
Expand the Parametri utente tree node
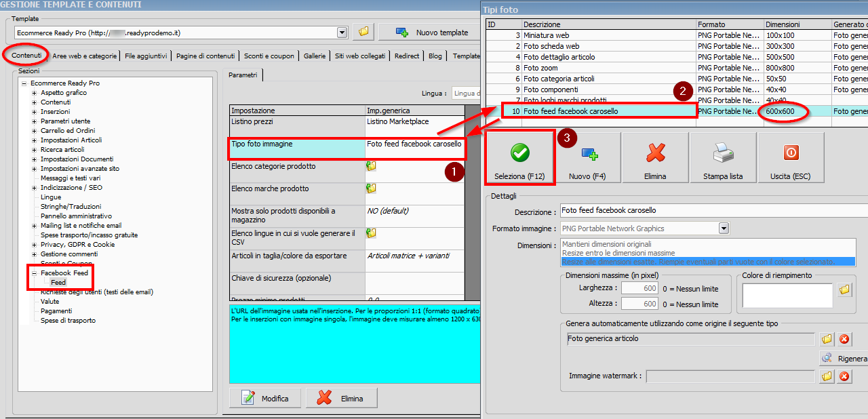(x=35, y=121)
